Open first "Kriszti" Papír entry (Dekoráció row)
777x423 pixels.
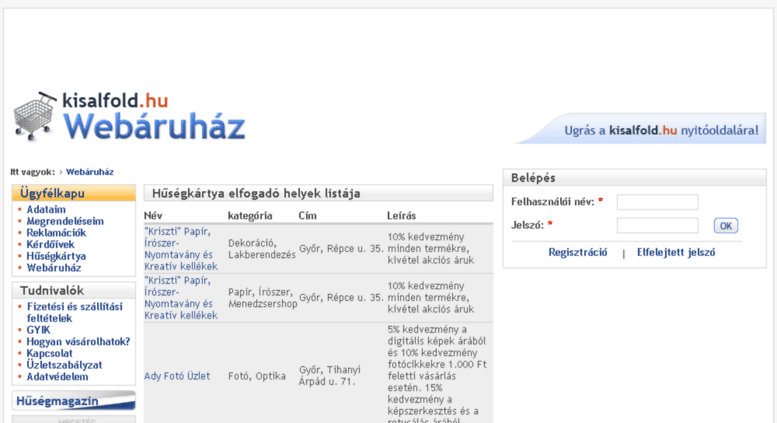(181, 249)
